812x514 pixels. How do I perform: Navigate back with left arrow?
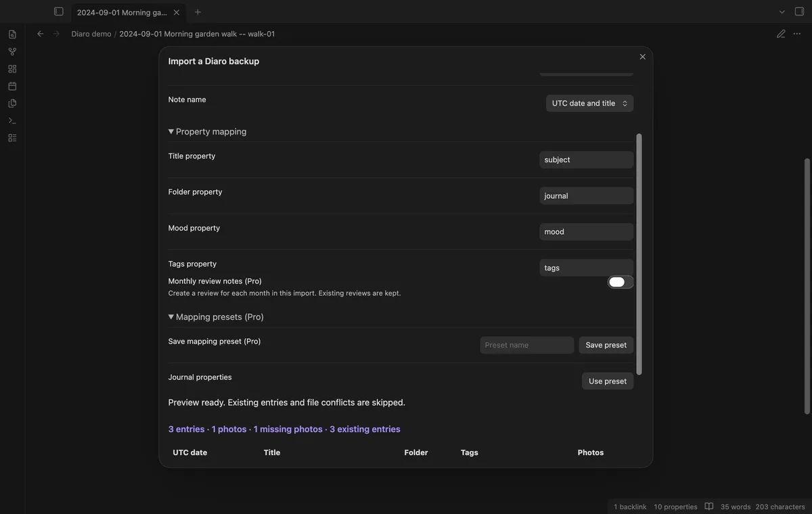tap(40, 34)
